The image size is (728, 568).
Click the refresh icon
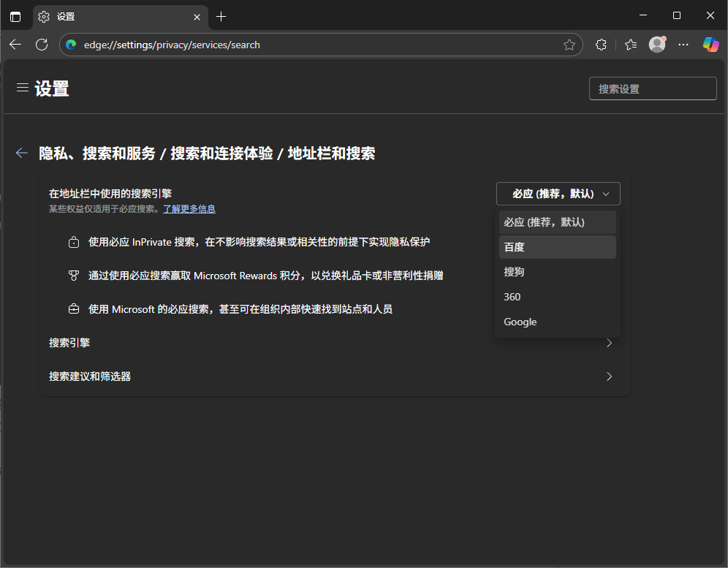tap(42, 45)
